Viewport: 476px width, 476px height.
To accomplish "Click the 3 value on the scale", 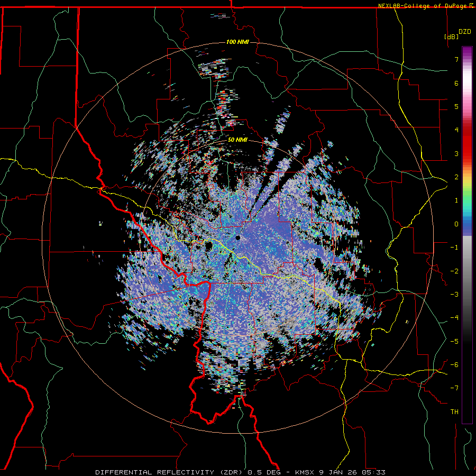I will pos(456,153).
